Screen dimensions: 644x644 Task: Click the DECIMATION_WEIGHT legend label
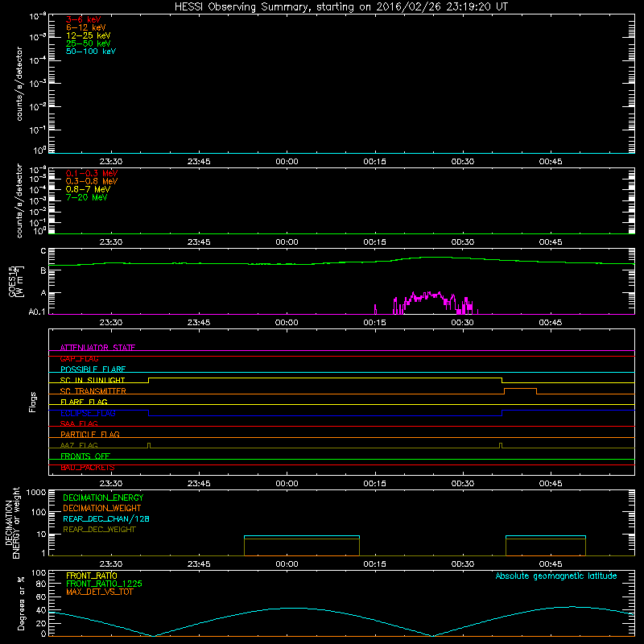tap(102, 508)
